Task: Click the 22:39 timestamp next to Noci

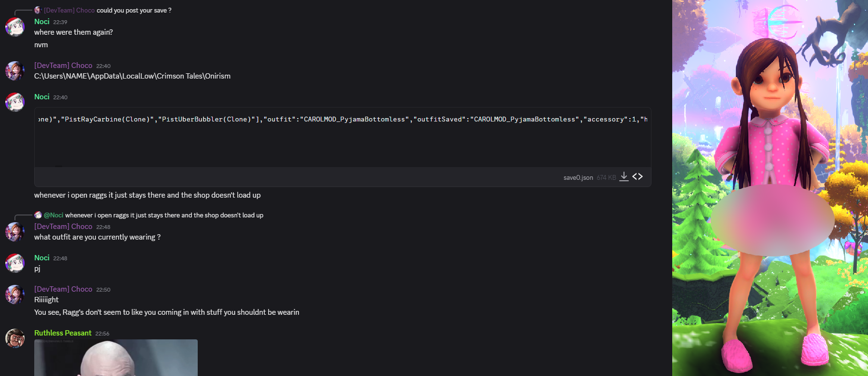Action: (60, 22)
